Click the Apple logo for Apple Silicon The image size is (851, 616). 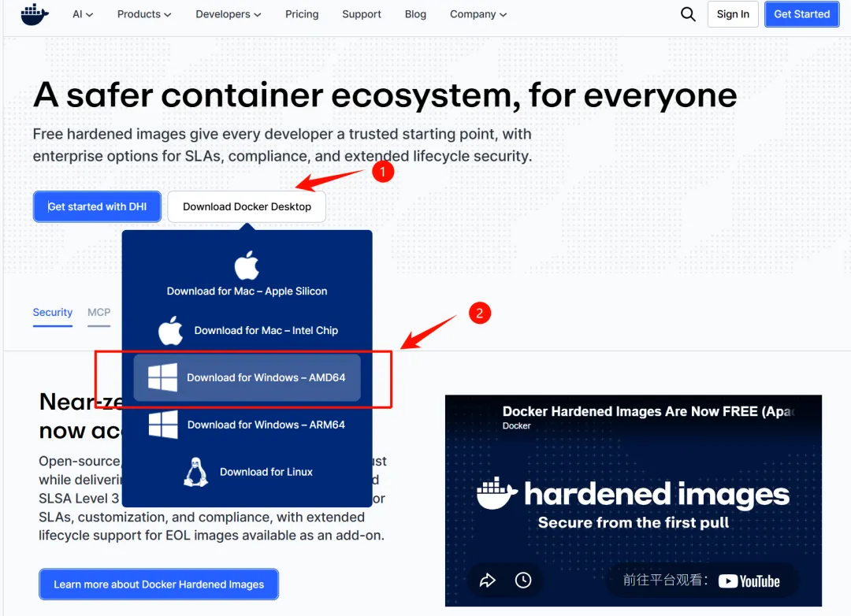tap(247, 265)
